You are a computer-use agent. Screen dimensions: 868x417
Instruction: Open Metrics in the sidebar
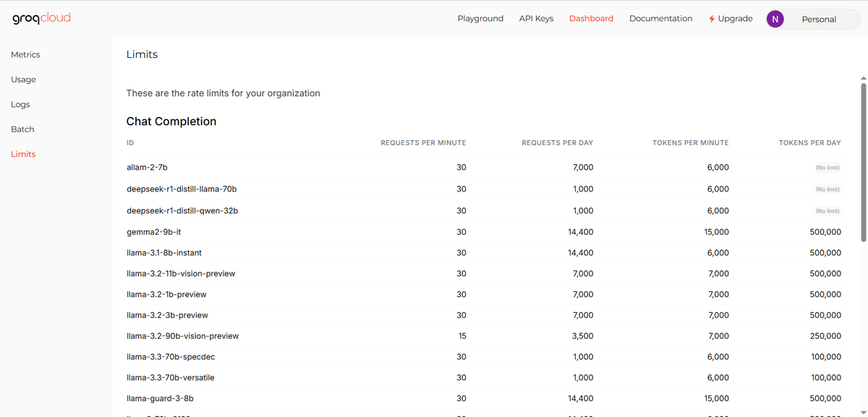point(25,55)
